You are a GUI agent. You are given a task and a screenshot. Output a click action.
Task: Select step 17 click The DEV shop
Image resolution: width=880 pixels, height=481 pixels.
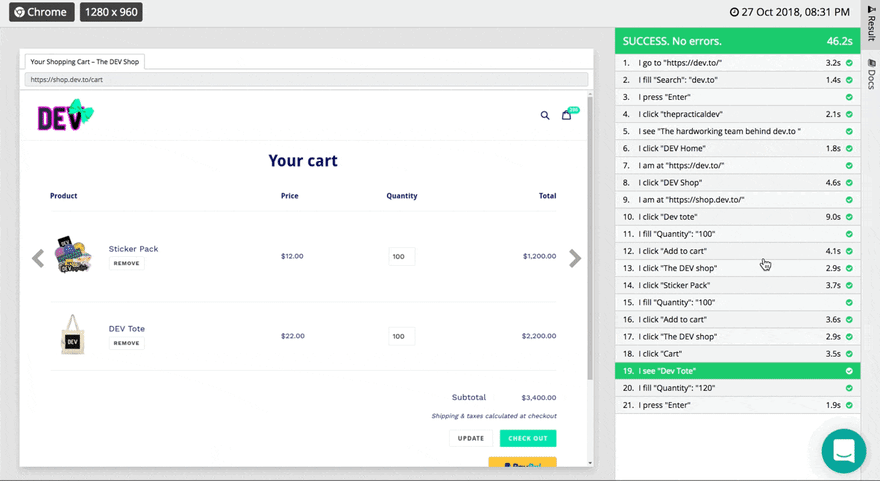pos(737,337)
